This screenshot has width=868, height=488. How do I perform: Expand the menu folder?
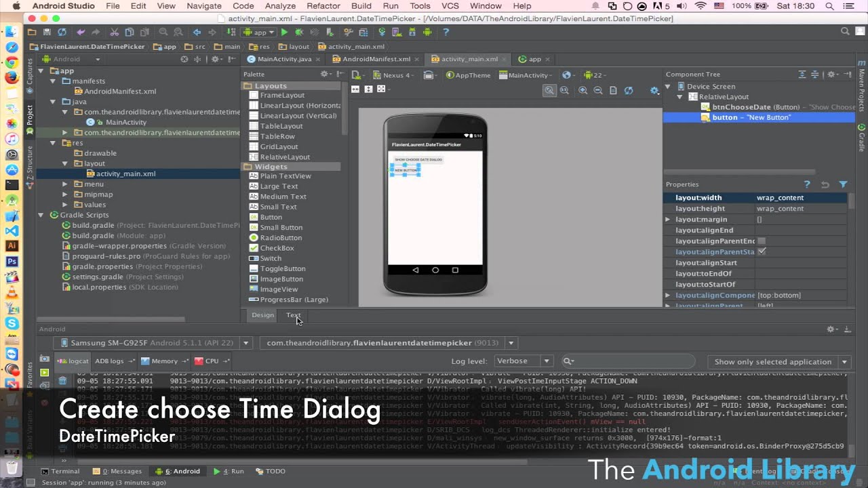point(65,184)
